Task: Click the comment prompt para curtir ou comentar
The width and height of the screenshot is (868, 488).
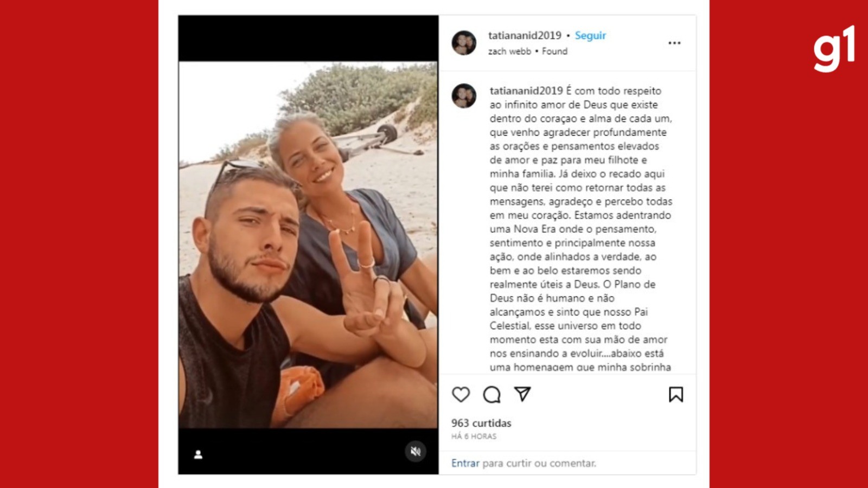Action: [x=539, y=463]
